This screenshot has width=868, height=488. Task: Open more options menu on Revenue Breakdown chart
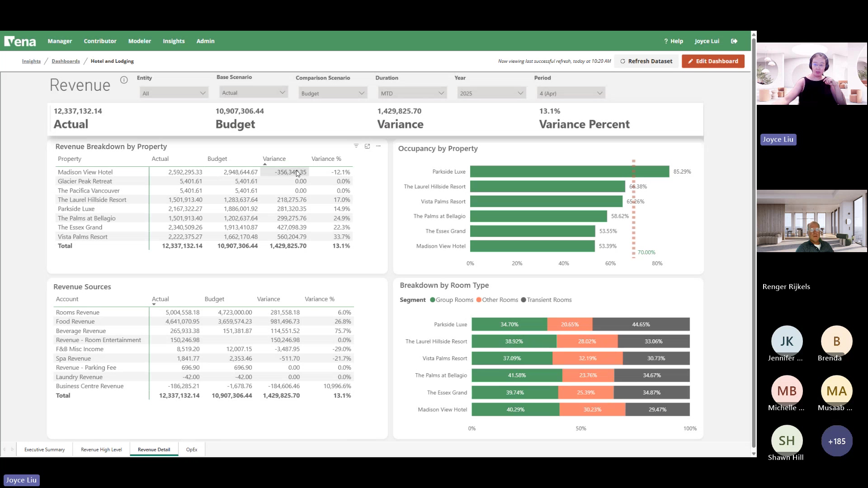pyautogui.click(x=378, y=145)
